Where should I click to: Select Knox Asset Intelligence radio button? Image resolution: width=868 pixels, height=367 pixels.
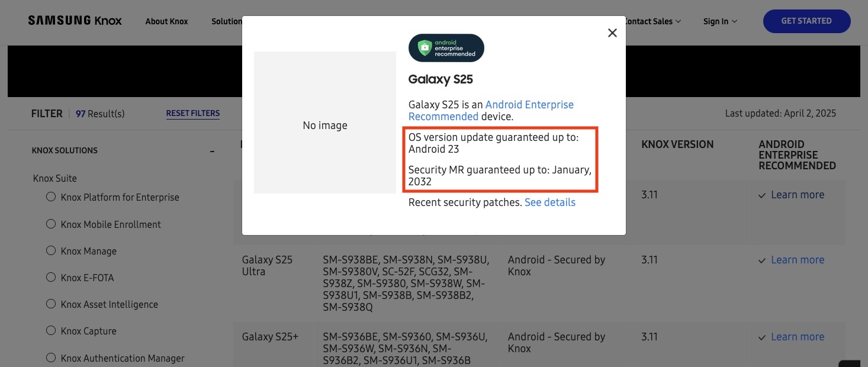51,304
